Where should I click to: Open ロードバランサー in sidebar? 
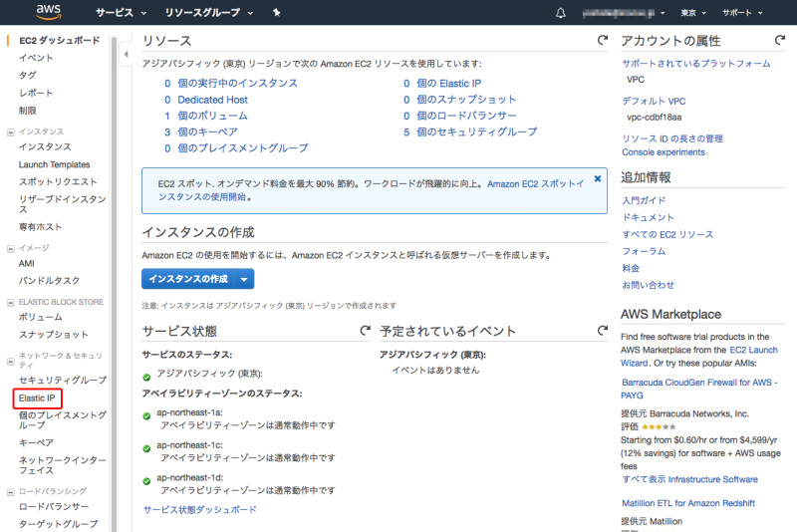coord(54,507)
